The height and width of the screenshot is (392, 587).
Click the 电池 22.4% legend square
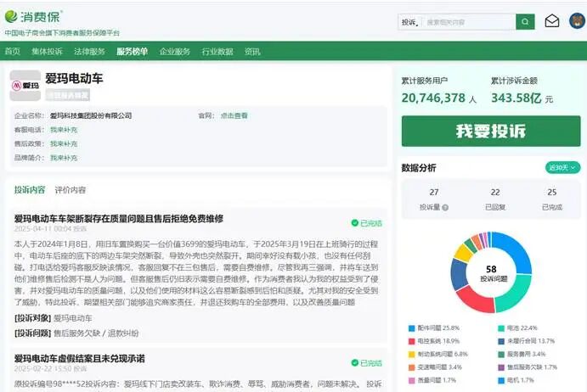point(501,328)
